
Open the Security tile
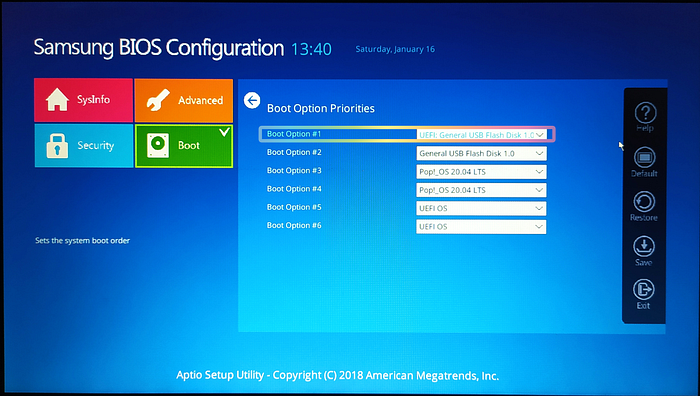[x=83, y=146]
